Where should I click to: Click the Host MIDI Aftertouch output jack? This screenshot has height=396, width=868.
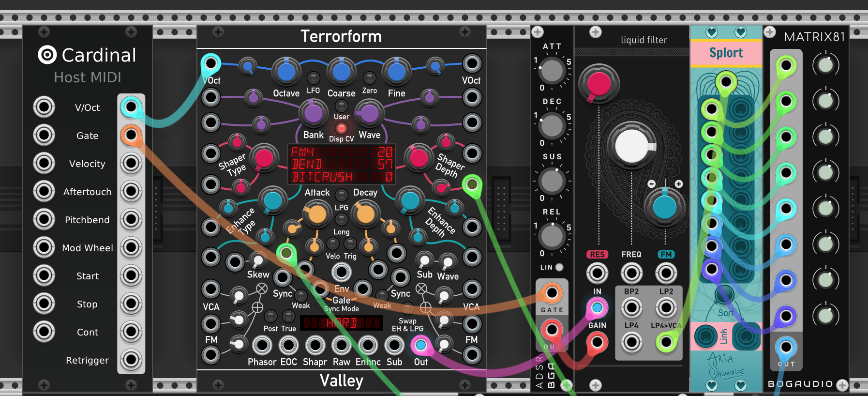coord(131,192)
